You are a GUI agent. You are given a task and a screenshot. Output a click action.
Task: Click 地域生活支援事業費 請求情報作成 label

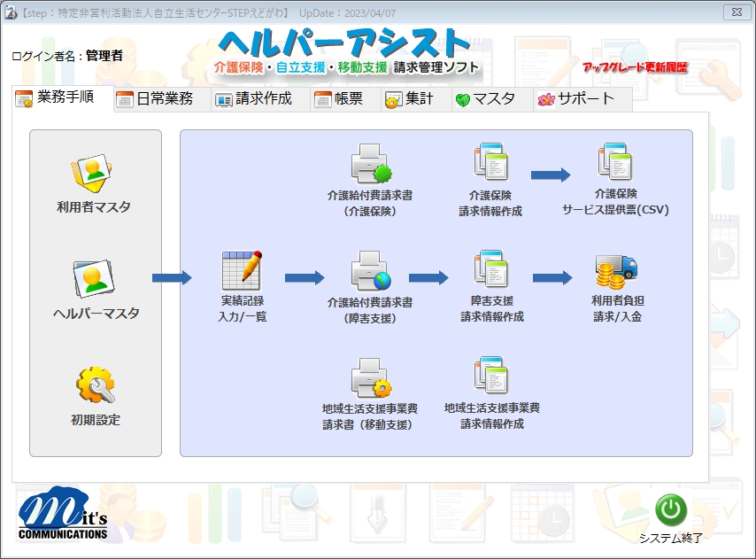[492, 415]
